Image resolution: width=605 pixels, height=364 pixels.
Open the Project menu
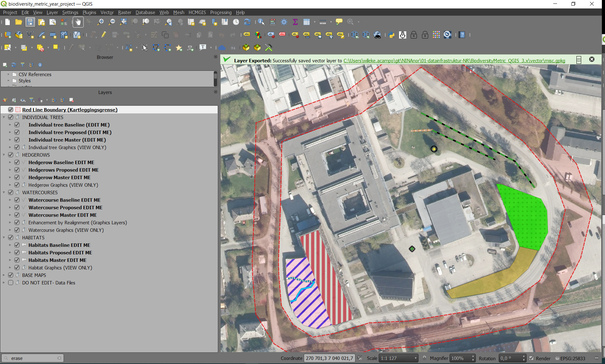pyautogui.click(x=10, y=12)
